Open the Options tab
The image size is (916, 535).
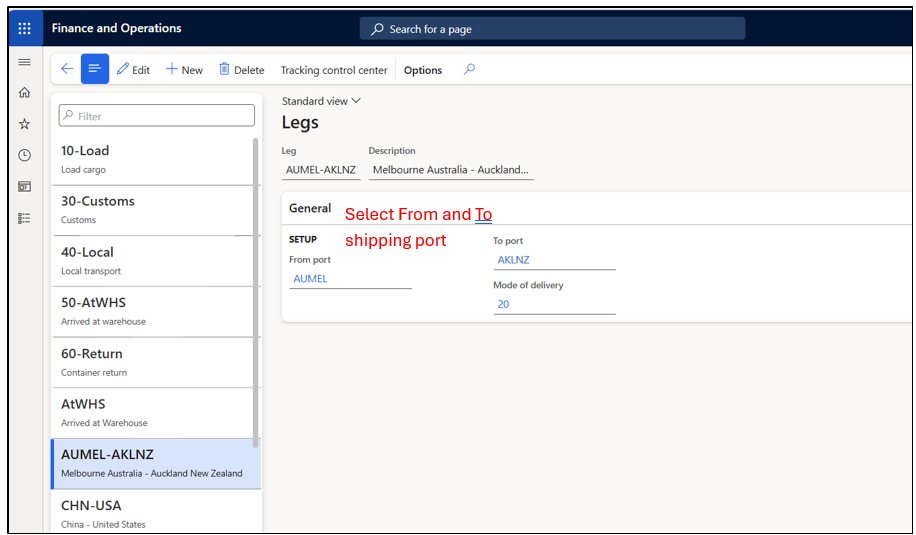(423, 70)
